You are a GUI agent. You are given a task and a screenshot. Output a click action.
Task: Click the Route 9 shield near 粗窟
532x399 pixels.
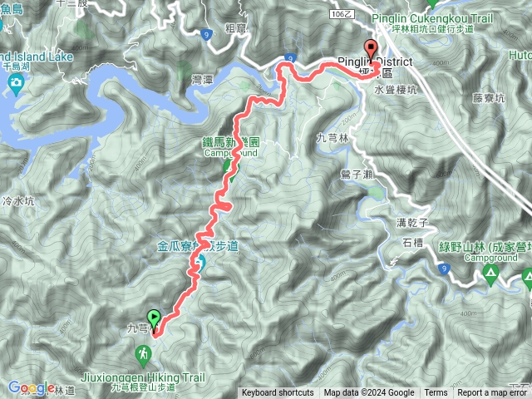[206, 35]
